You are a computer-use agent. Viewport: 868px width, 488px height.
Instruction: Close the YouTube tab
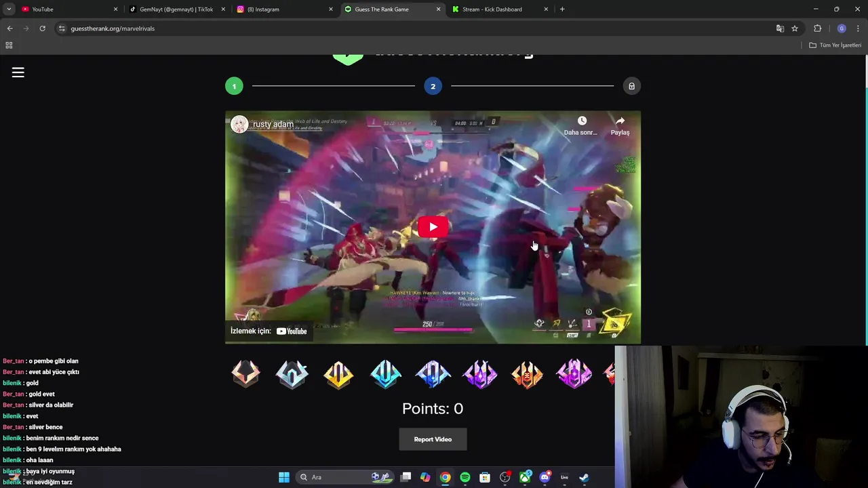pyautogui.click(x=115, y=9)
